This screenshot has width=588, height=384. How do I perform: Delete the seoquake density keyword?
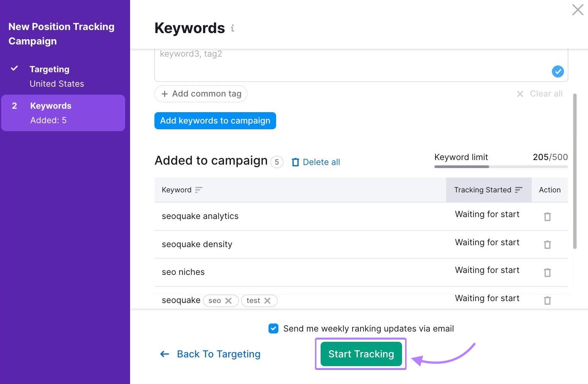click(x=547, y=244)
